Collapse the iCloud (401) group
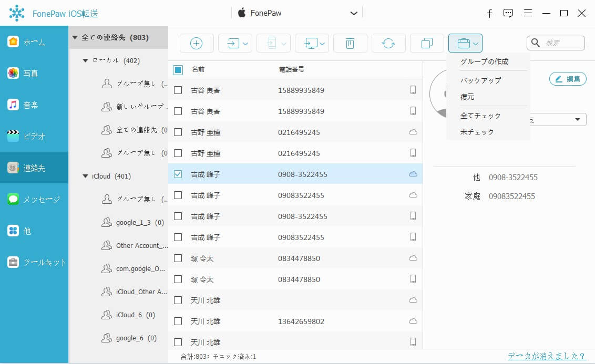The image size is (595, 364). click(85, 176)
